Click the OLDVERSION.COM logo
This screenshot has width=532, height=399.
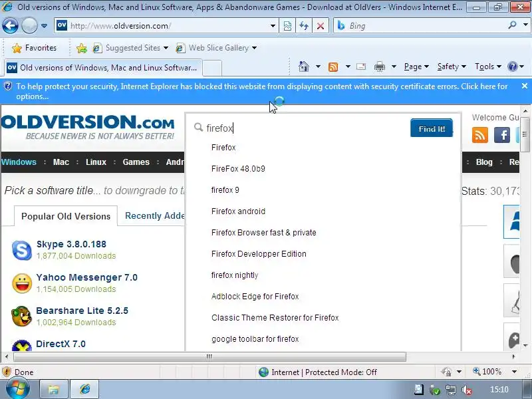[x=88, y=127]
